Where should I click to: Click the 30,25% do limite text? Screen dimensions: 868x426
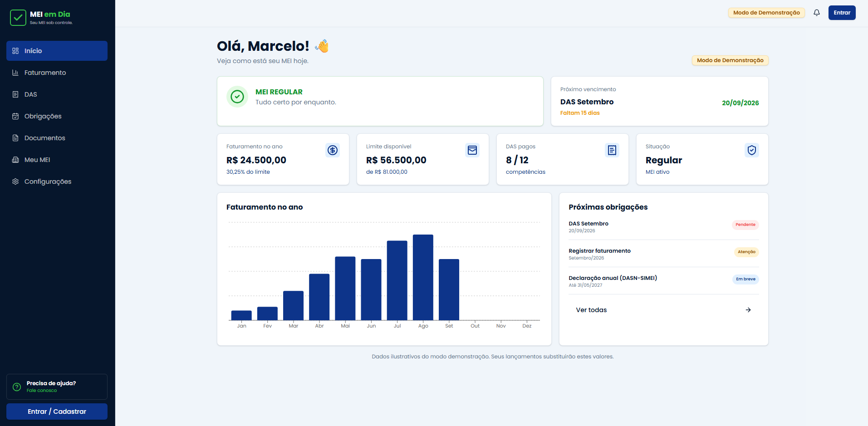click(248, 172)
